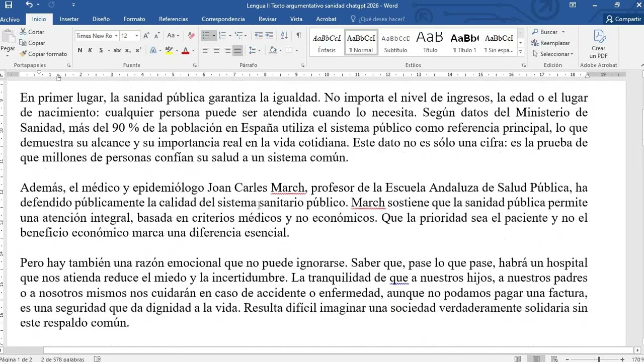The height and width of the screenshot is (362, 644).
Task: Toggle justified text alignment
Action: pyautogui.click(x=237, y=50)
